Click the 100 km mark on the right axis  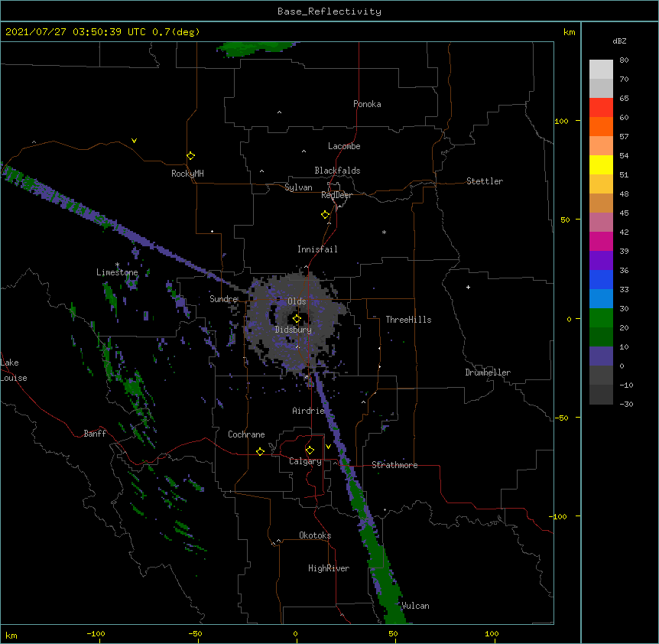click(561, 121)
